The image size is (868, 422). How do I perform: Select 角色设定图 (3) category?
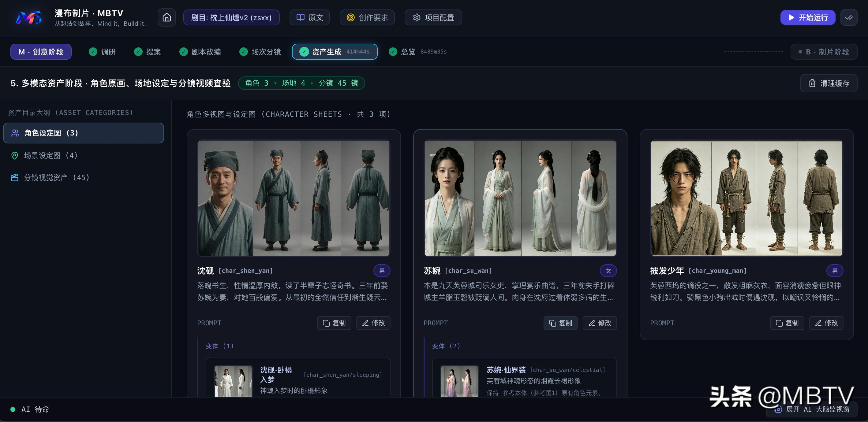pos(84,133)
